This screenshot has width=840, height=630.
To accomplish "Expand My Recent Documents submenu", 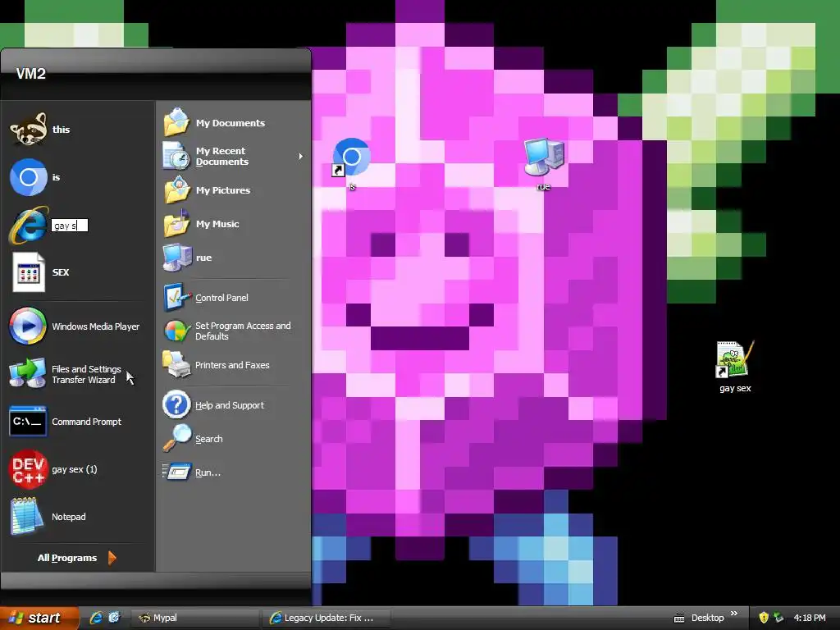I will click(234, 156).
